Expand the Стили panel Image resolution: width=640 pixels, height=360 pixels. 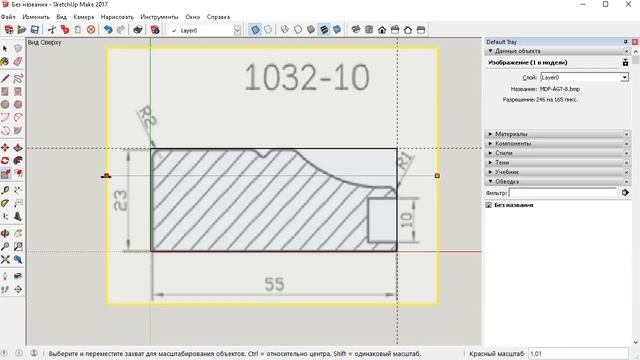(x=491, y=153)
